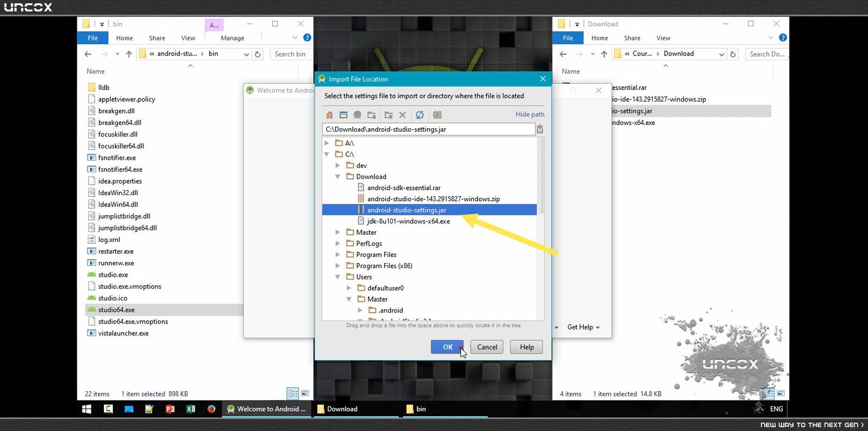This screenshot has width=868, height=431.
Task: Open address dropdown in bin window
Action: pos(246,54)
